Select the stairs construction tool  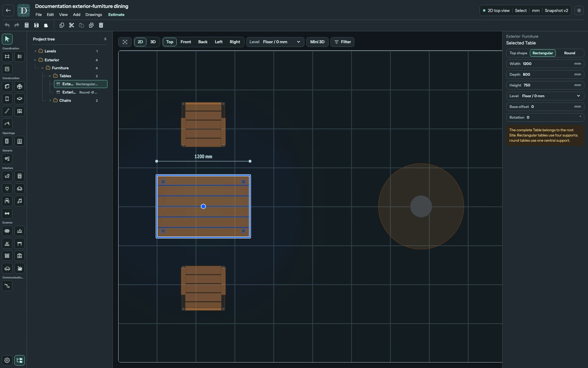point(7,111)
